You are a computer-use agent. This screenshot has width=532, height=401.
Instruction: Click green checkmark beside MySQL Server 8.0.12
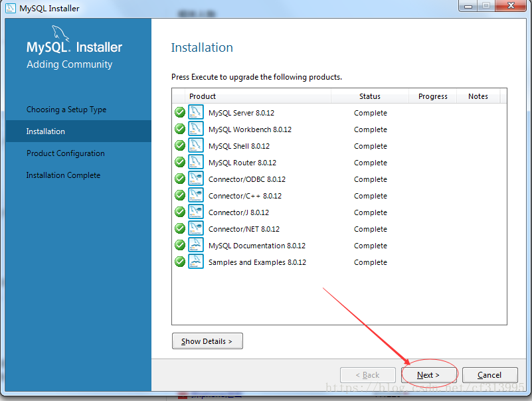180,112
